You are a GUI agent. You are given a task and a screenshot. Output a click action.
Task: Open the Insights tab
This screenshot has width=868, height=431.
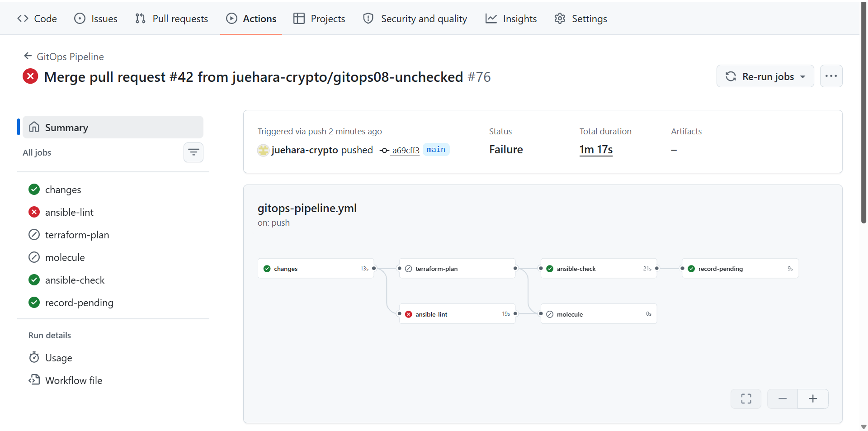pyautogui.click(x=511, y=19)
